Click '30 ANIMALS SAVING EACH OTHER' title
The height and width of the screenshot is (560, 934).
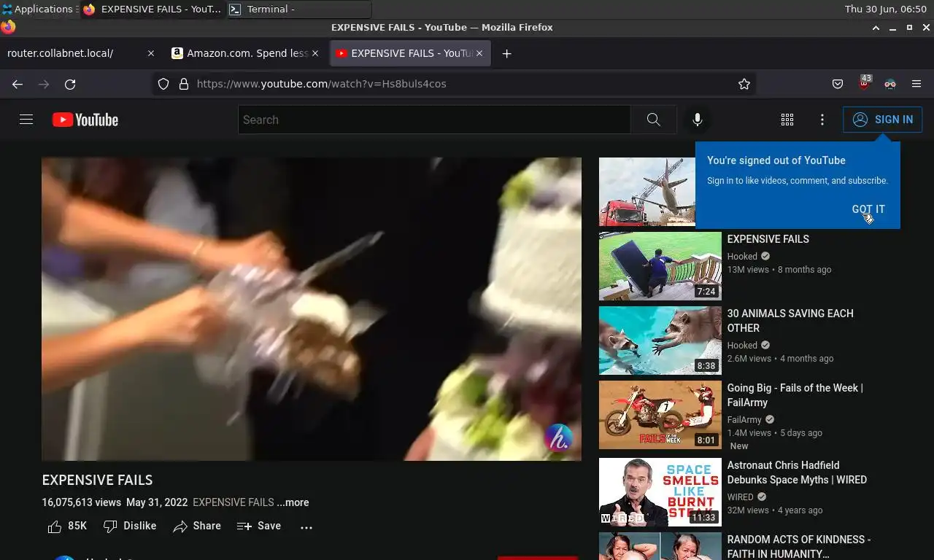point(790,321)
